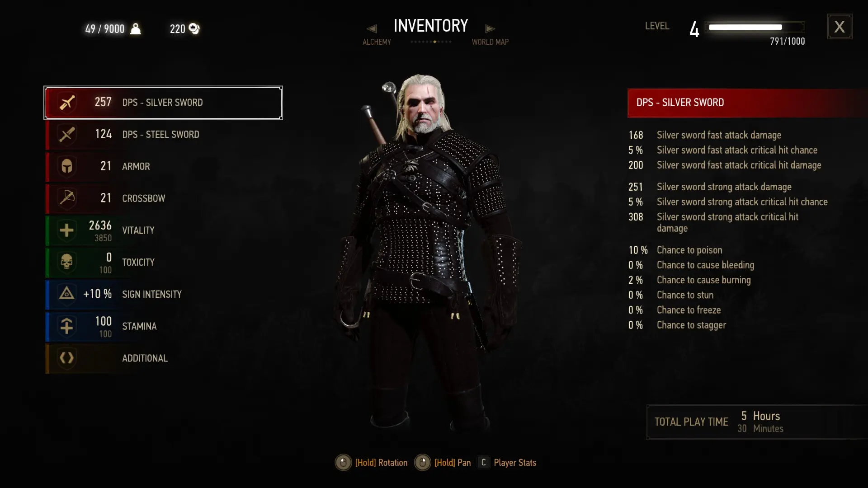Select the silver sword DPS icon

[x=67, y=103]
